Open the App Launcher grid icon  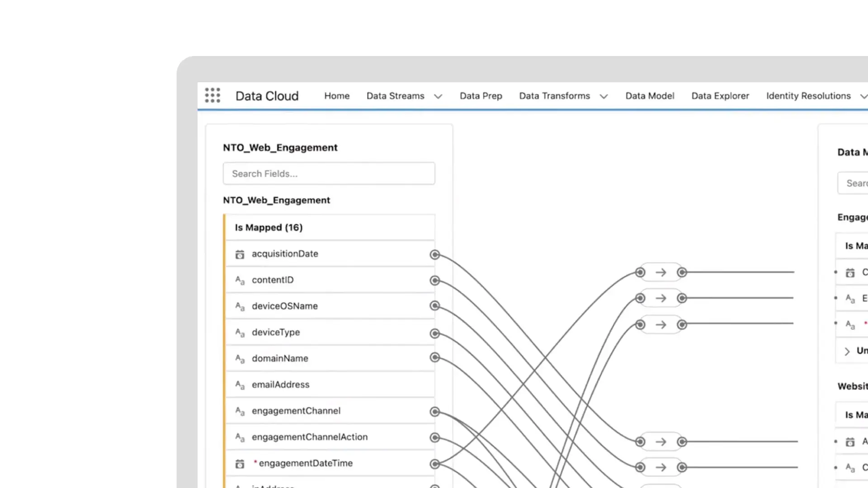click(x=212, y=95)
